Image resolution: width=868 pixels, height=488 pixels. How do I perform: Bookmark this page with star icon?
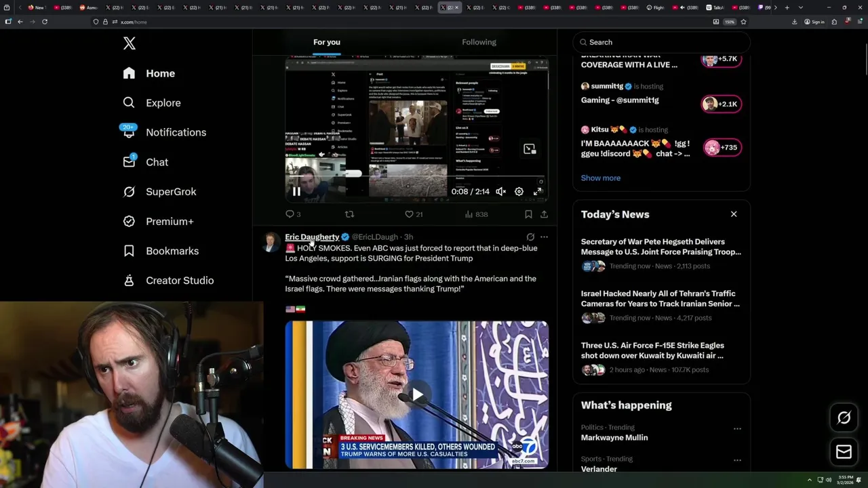click(743, 22)
